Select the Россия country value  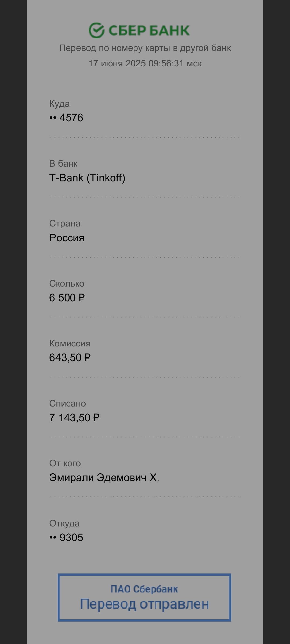[67, 238]
